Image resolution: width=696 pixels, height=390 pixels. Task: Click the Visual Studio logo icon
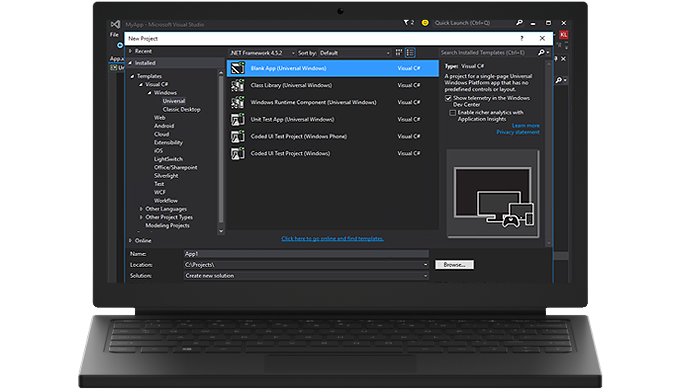click(115, 24)
